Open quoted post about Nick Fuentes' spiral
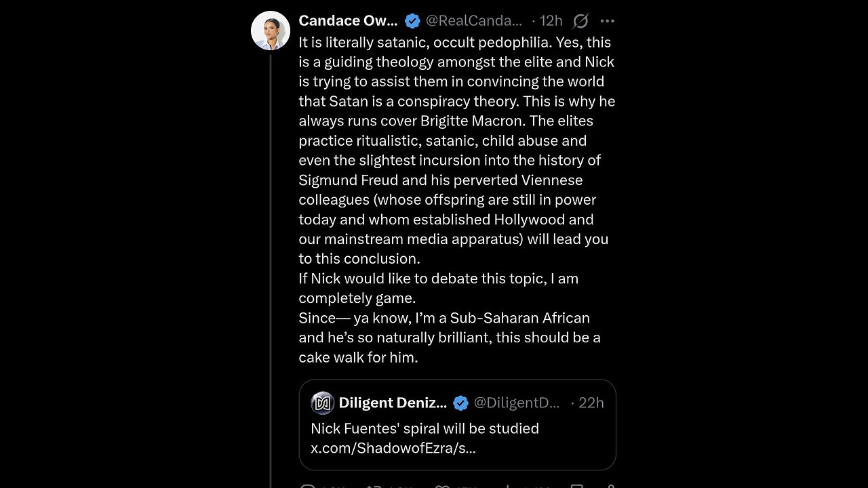Image resolution: width=868 pixels, height=488 pixels. (x=425, y=428)
